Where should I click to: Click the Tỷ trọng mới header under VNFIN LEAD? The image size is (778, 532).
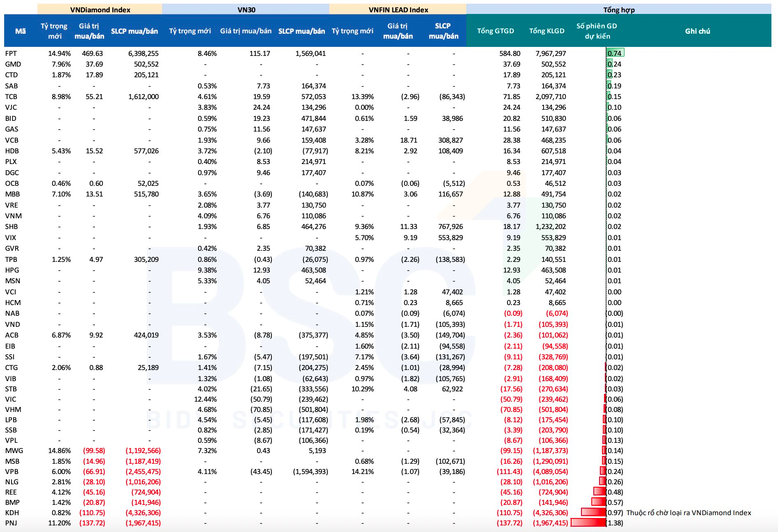[354, 30]
